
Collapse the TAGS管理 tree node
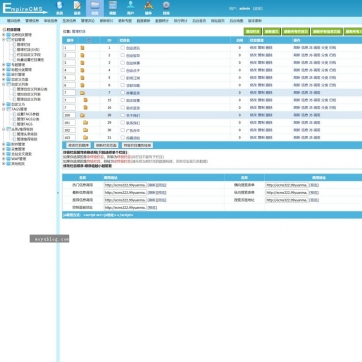coord(4,109)
